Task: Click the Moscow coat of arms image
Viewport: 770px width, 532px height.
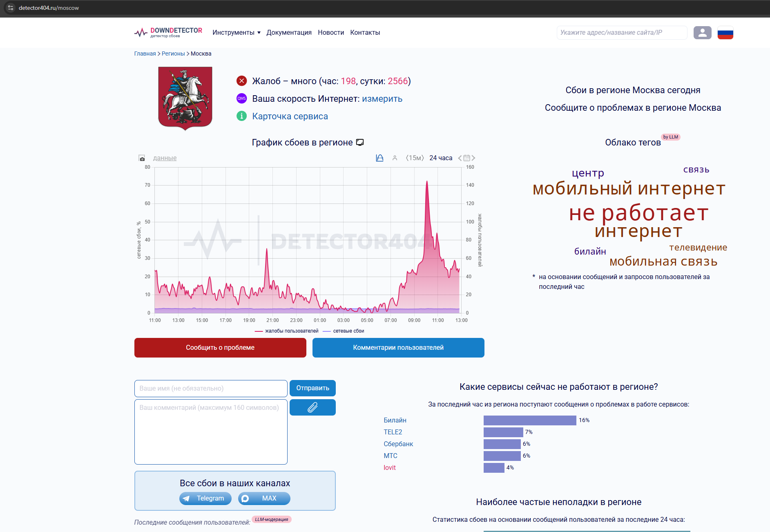Action: [185, 98]
